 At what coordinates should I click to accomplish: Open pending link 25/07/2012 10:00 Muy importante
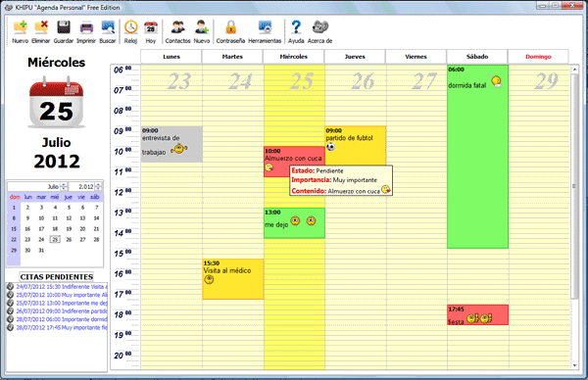(x=62, y=295)
